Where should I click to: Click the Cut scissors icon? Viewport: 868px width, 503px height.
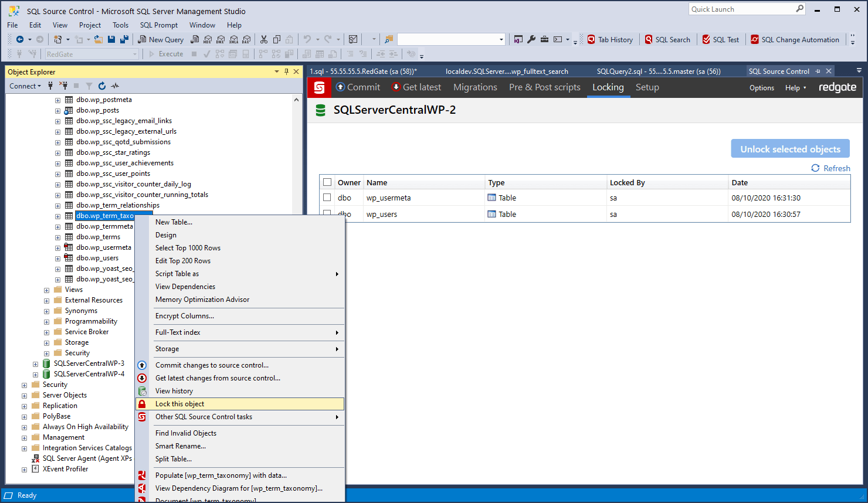click(x=264, y=39)
